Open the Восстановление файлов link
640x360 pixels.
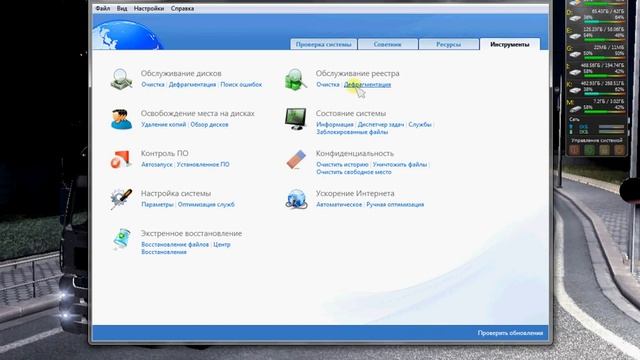[175, 244]
